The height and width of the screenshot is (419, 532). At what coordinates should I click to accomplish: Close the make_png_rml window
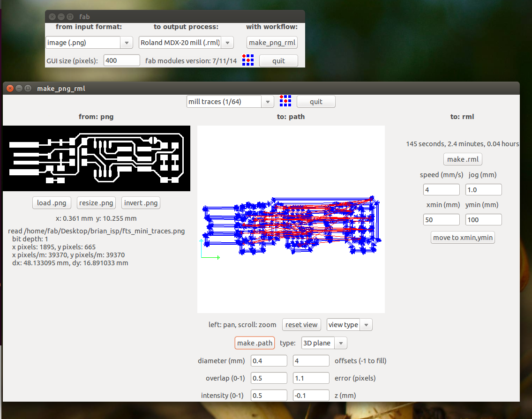[x=9, y=88]
